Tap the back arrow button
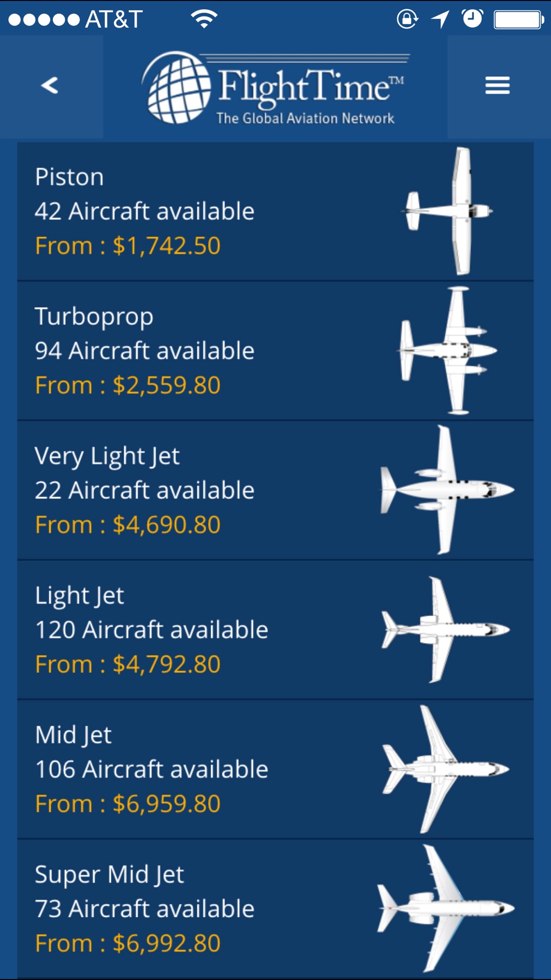The width and height of the screenshot is (551, 980). click(x=50, y=86)
